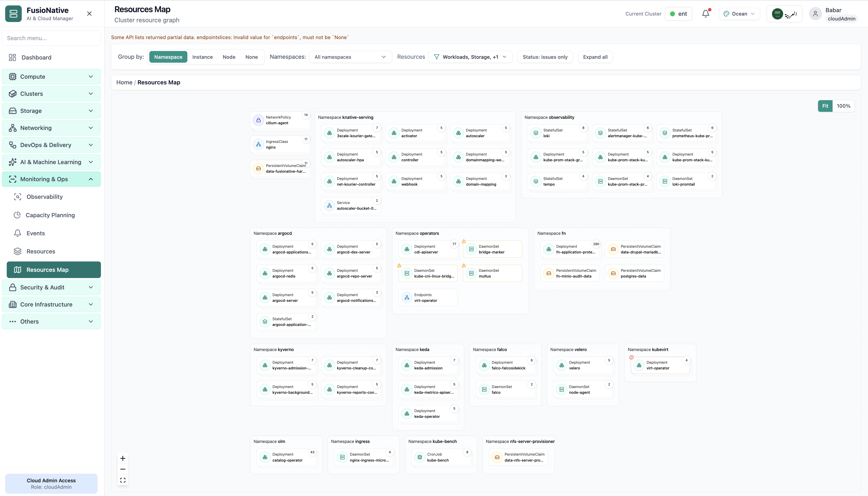Click the loki StatefulSet icon
Screen dimensions: 868x496
(x=536, y=133)
